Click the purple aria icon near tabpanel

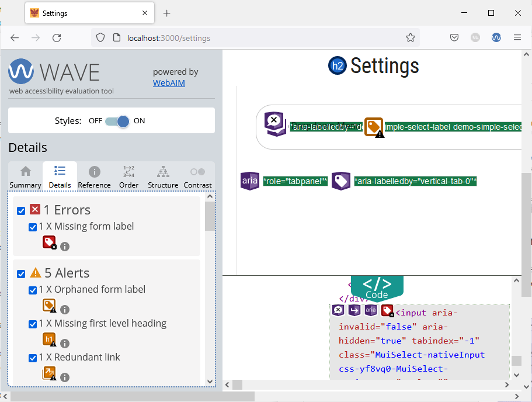250,181
